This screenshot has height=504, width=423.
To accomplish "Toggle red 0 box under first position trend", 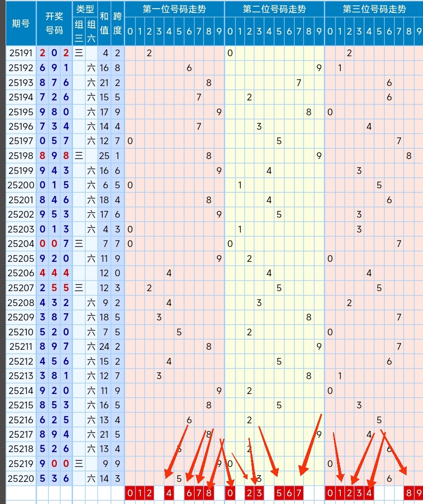I will pyautogui.click(x=130, y=493).
